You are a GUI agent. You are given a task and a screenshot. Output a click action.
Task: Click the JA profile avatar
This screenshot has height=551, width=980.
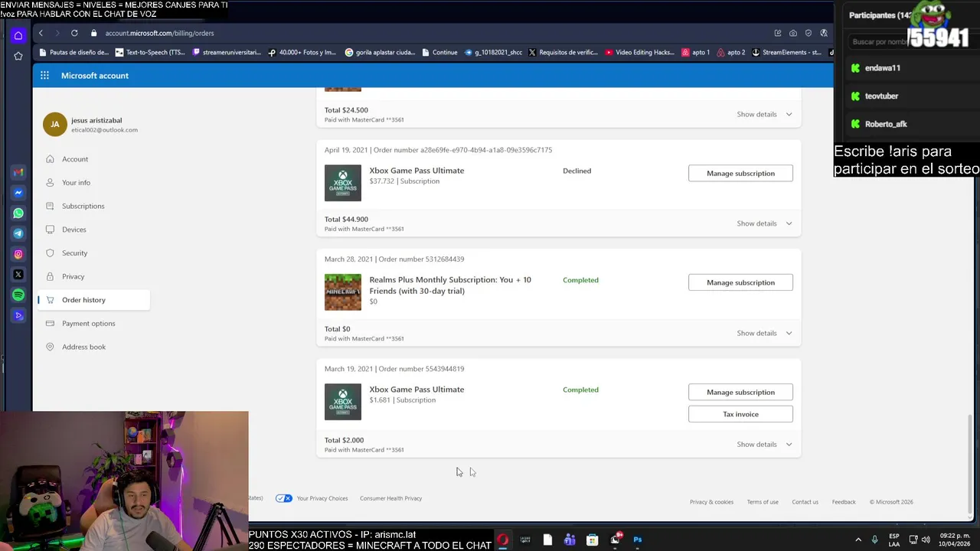point(55,124)
